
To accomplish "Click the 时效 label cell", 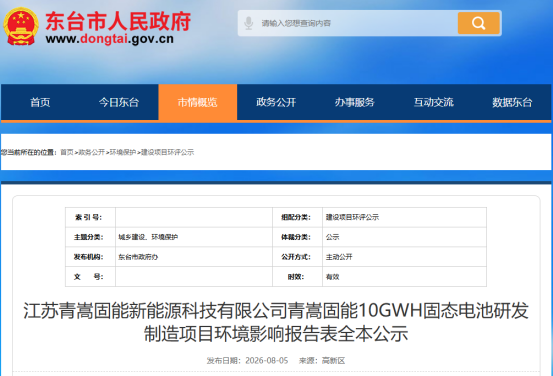I will point(297,277).
